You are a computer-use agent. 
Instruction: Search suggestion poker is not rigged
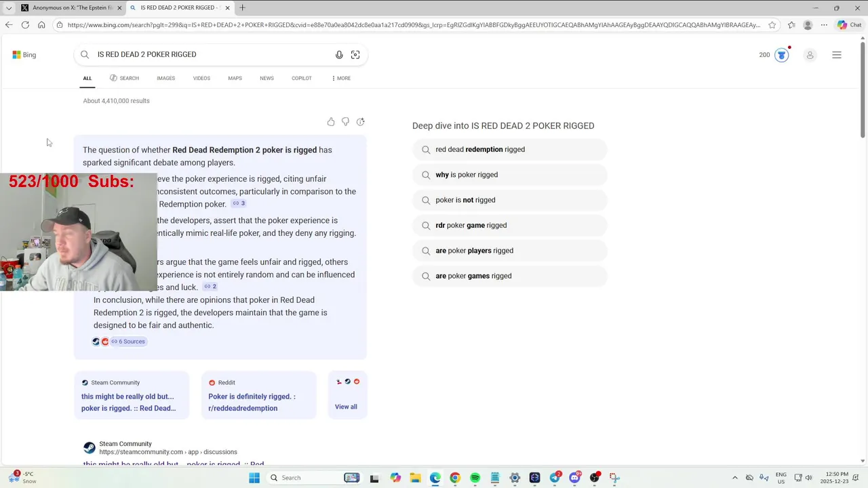[509, 200]
